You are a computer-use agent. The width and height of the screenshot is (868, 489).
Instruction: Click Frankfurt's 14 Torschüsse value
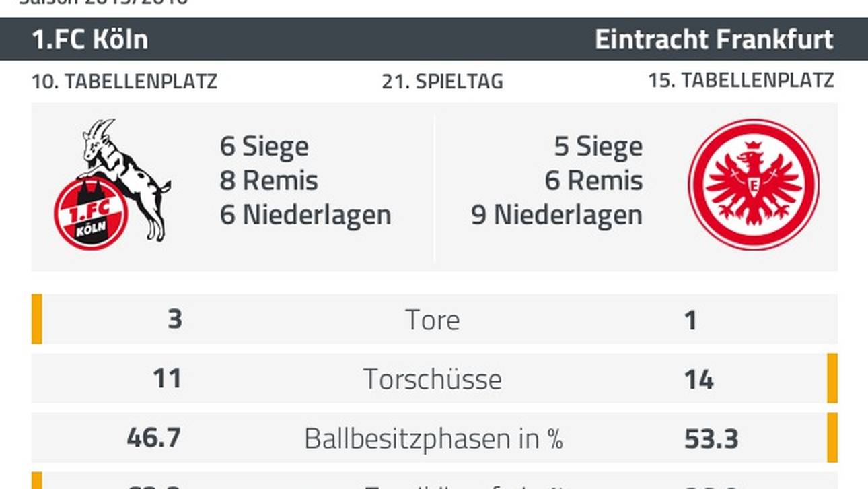coord(698,379)
